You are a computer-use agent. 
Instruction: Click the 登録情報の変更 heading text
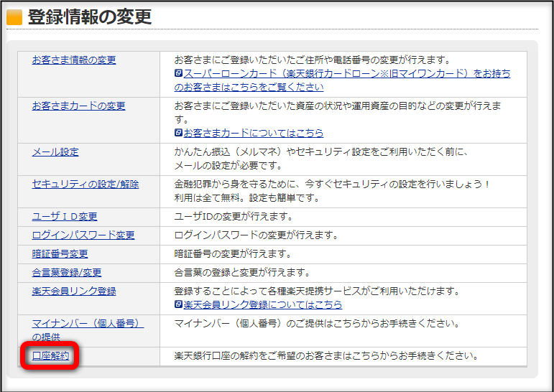point(89,17)
